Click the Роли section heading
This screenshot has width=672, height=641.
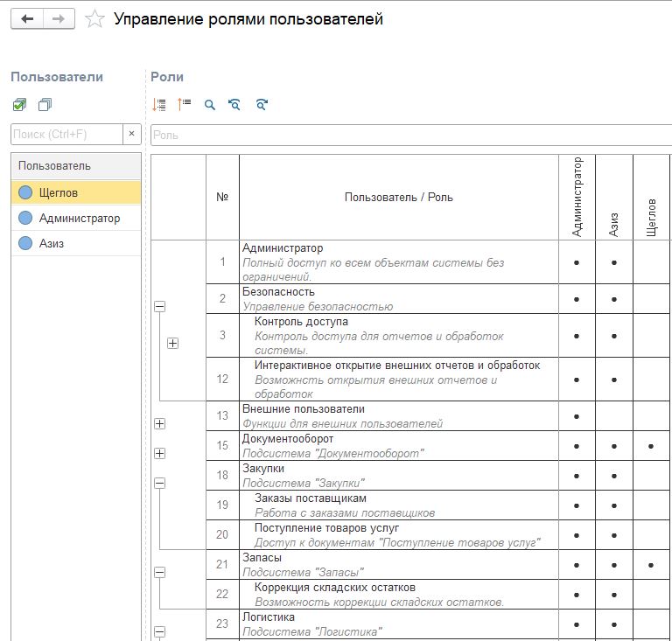click(x=167, y=77)
